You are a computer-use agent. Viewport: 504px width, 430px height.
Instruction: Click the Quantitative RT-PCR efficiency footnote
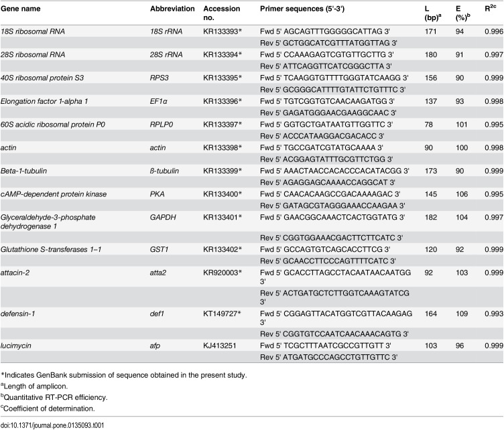click(x=54, y=397)
